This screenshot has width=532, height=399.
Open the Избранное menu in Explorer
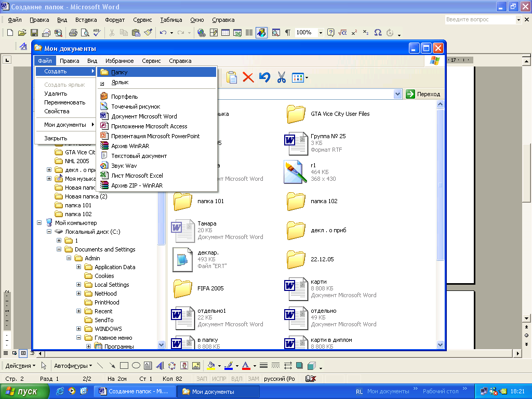119,61
